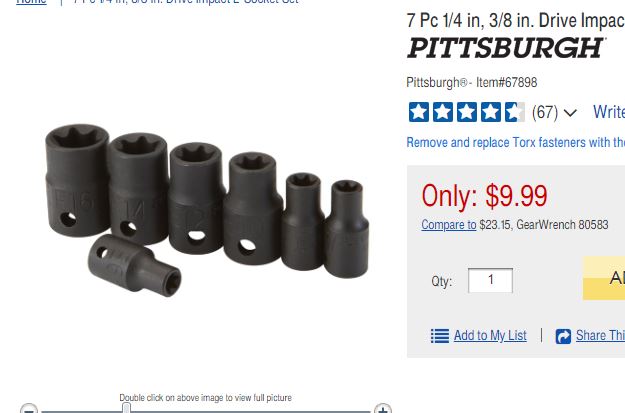The width and height of the screenshot is (625, 413).
Task: Open the (67) review count breakdown
Action: (545, 112)
